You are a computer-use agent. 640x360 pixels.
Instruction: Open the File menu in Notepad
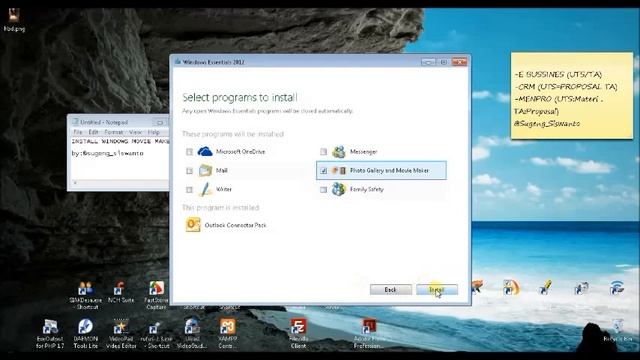(78, 132)
